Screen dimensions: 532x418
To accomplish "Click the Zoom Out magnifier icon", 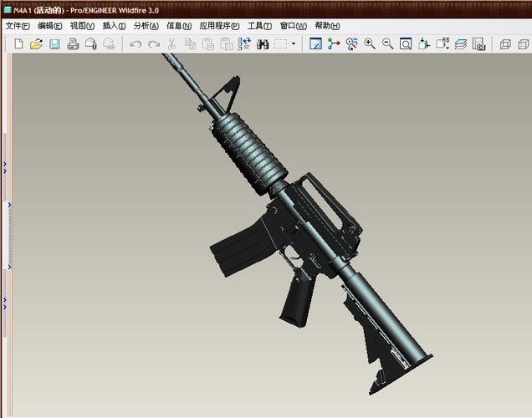I will (x=388, y=44).
